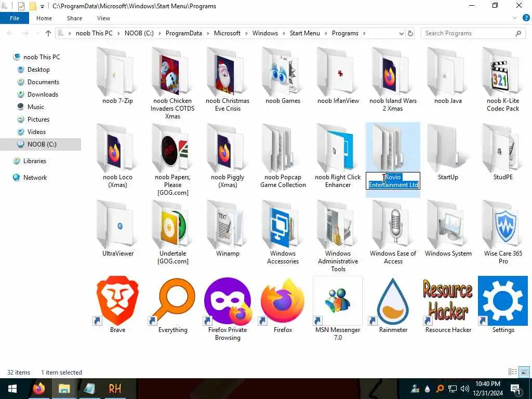The image size is (532, 399).
Task: Select Videos in navigation pane
Action: (x=36, y=132)
